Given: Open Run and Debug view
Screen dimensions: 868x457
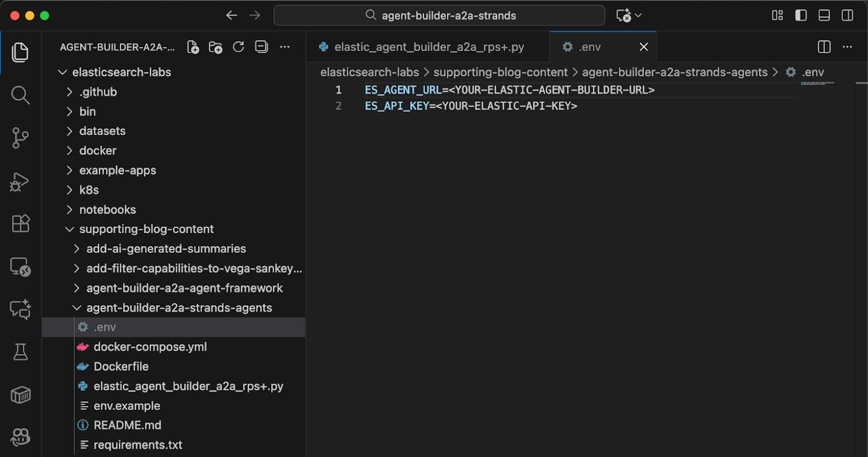Looking at the screenshot, I should pos(20,182).
